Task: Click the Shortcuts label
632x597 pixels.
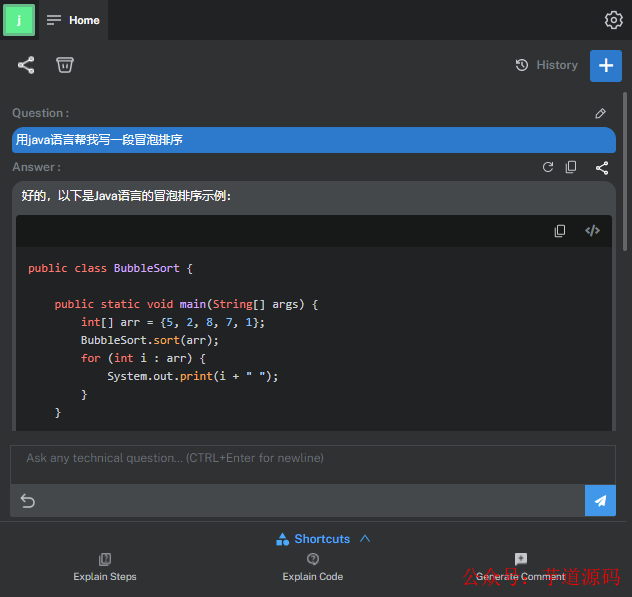Action: (x=322, y=539)
